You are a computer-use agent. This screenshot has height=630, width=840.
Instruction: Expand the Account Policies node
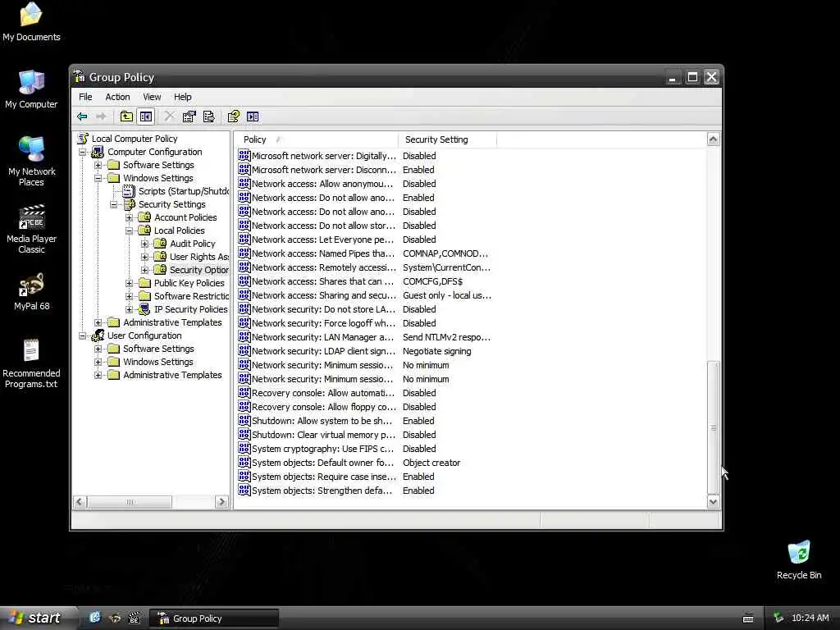[x=129, y=217]
